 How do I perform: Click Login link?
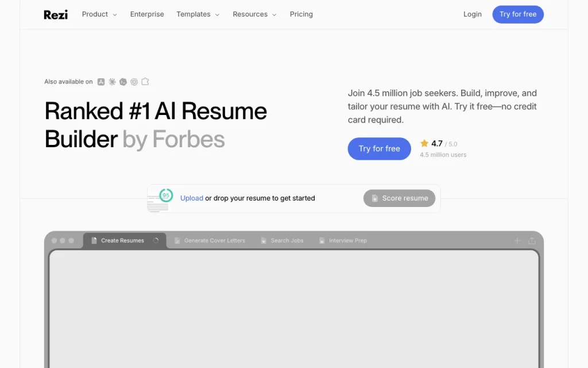[472, 14]
